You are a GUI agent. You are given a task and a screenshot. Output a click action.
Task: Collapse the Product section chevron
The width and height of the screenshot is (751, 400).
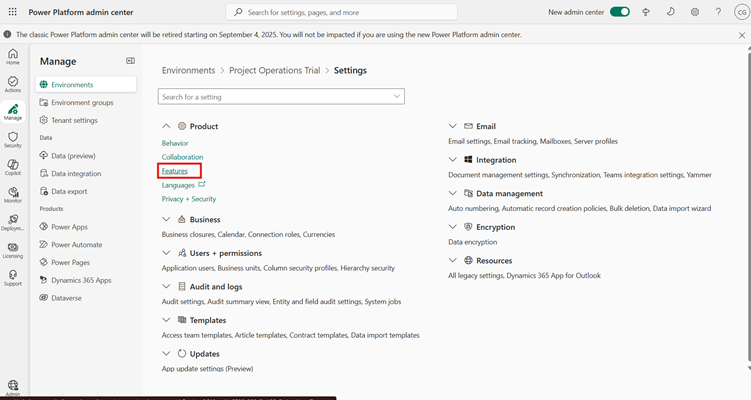pos(166,126)
